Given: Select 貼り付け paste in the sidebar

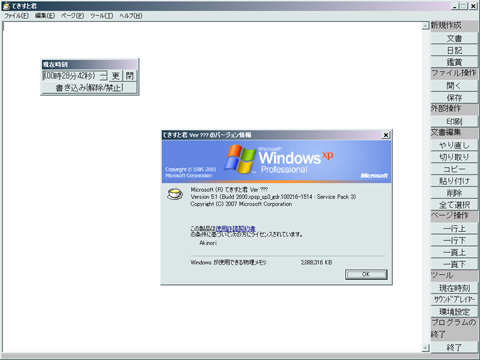Looking at the screenshot, I should 454,181.
